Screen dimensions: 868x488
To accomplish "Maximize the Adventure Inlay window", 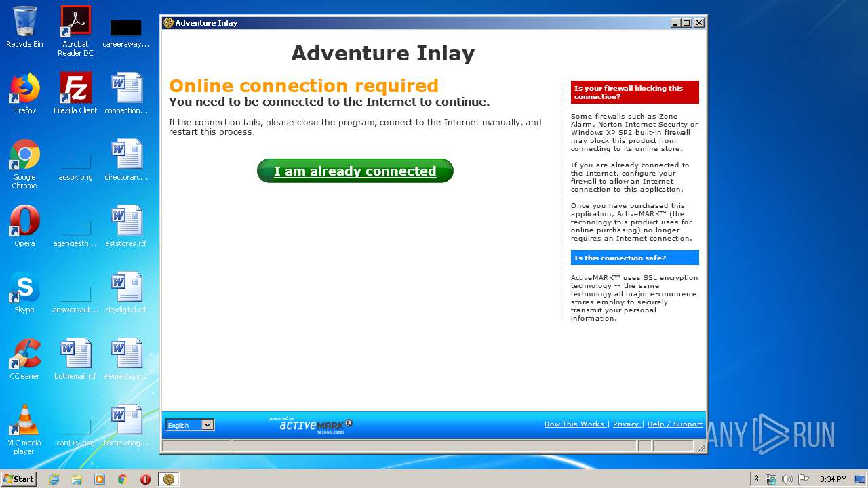I will (x=687, y=22).
